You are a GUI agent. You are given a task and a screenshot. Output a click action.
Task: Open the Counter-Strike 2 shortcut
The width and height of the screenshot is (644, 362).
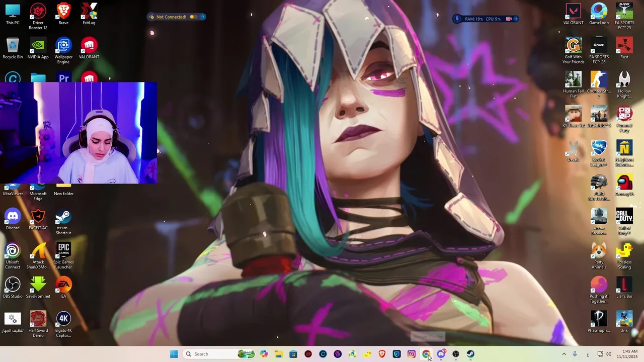pos(599,84)
